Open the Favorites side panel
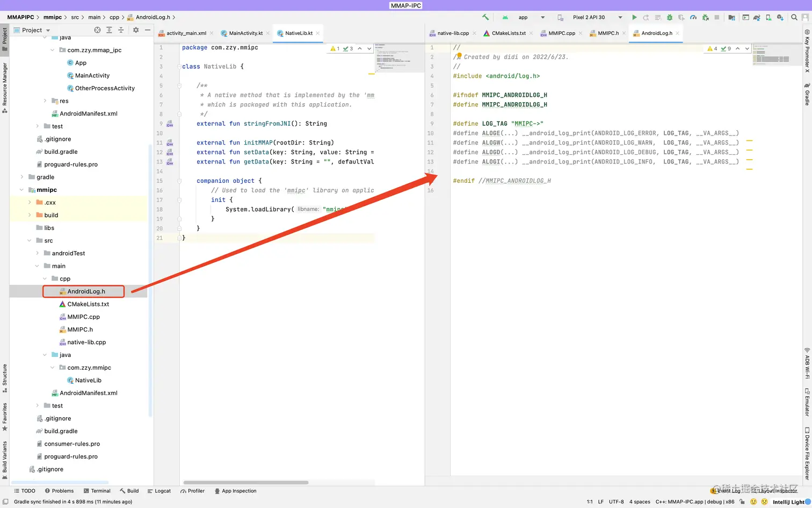This screenshot has height=508, width=812. coord(5,417)
